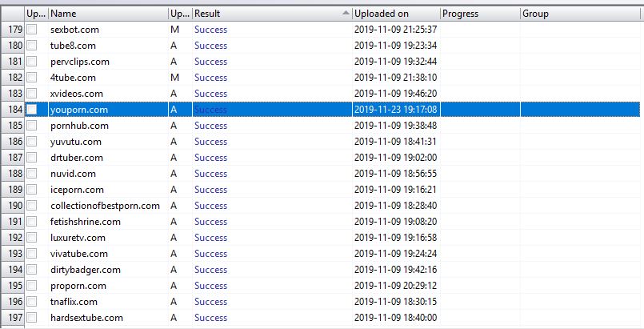Tick the drtuber.com checkbox

(x=32, y=158)
